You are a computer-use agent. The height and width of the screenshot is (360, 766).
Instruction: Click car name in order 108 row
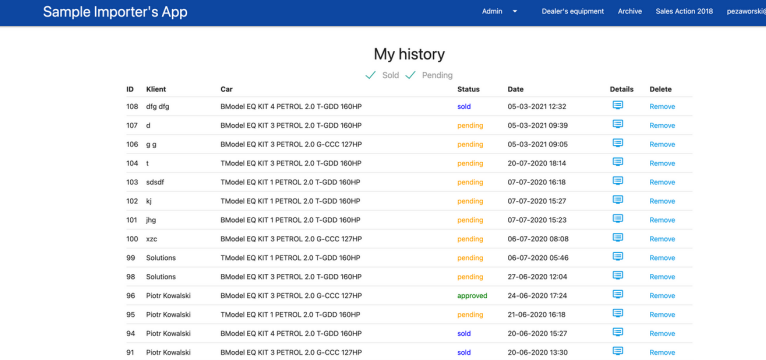291,106
